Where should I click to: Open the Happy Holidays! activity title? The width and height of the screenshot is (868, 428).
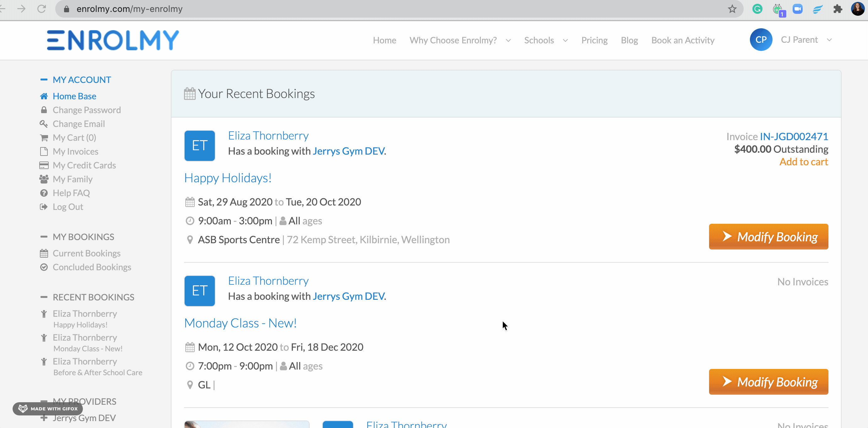tap(228, 178)
